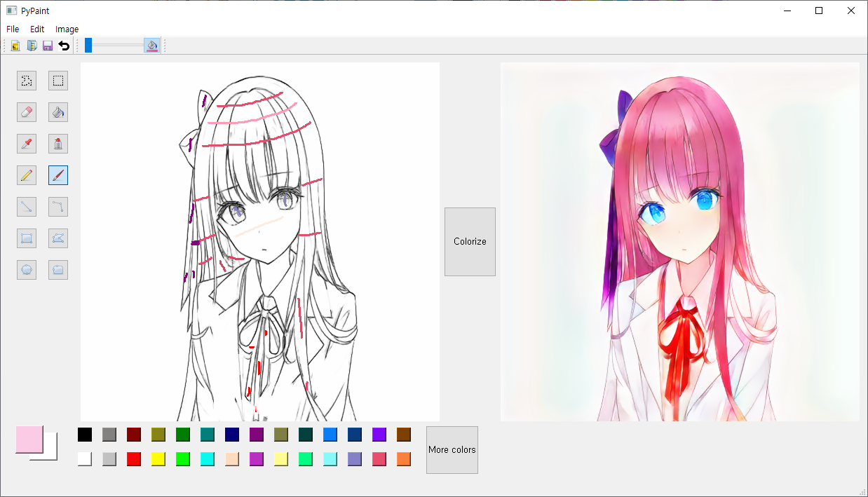Choose the Eraser tool
Viewport: 868px width, 497px height.
tap(27, 112)
